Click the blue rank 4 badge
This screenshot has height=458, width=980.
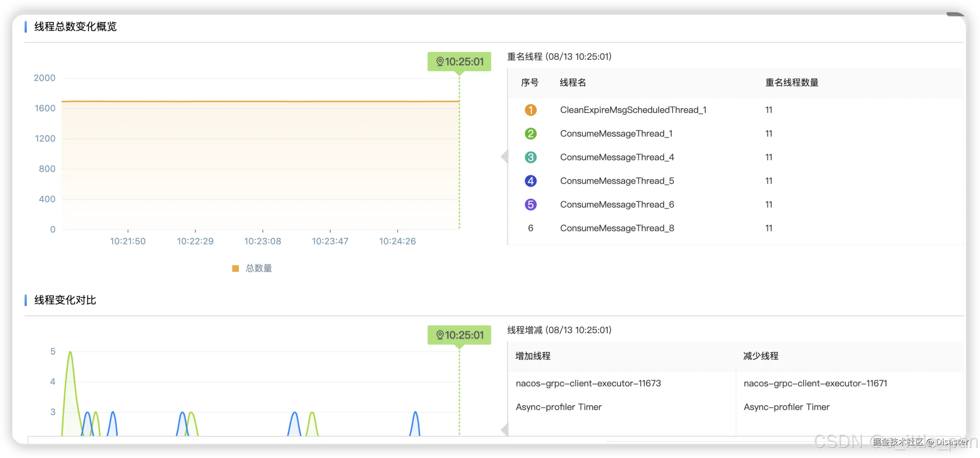530,181
